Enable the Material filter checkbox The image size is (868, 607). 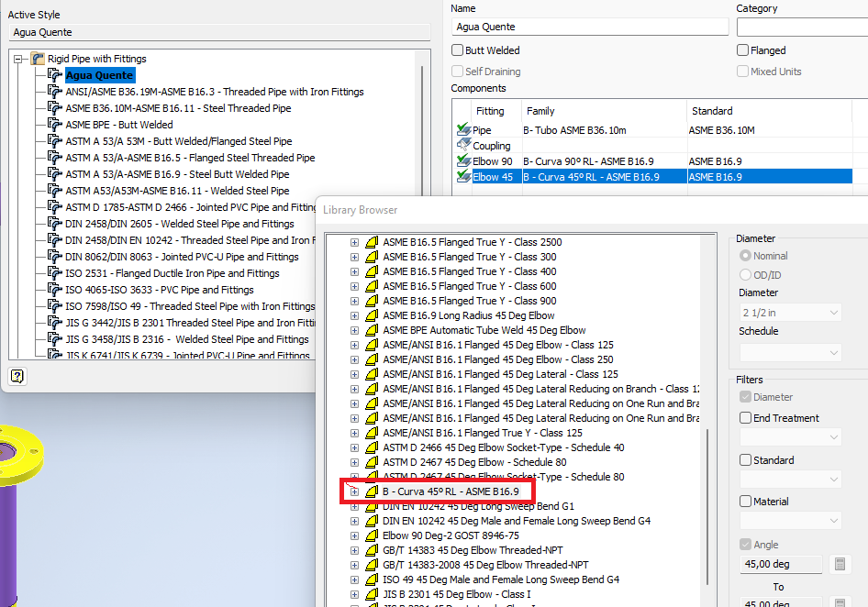click(x=746, y=502)
